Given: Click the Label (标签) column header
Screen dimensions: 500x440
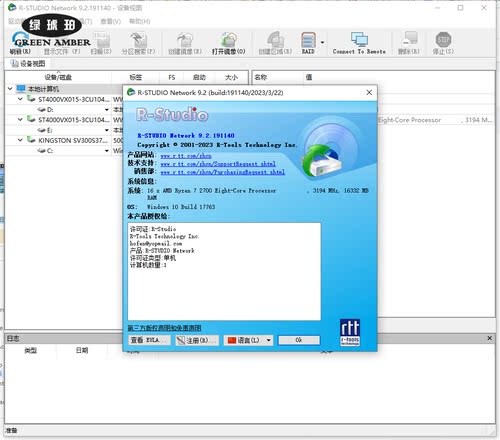Looking at the screenshot, I should (x=136, y=77).
